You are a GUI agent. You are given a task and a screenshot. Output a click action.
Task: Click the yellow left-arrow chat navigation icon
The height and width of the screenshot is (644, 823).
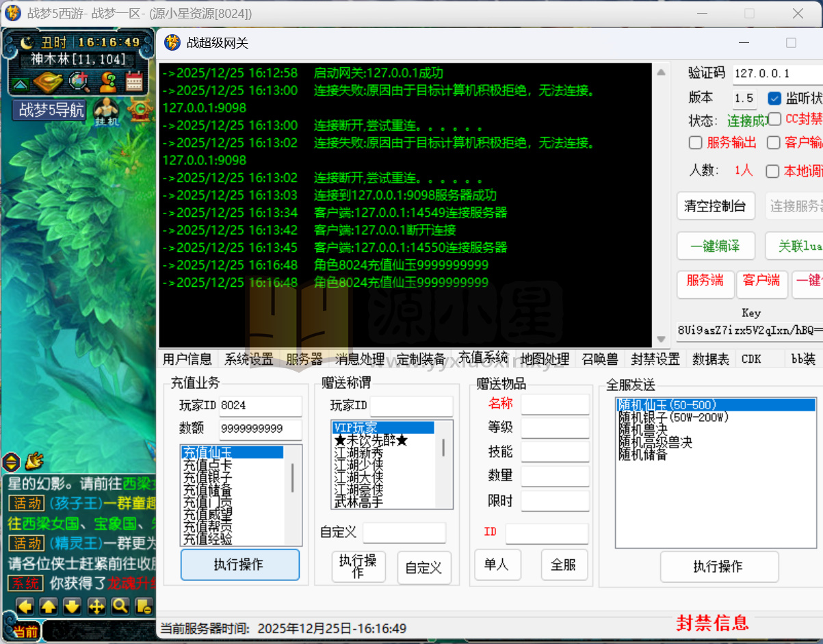pos(24,606)
